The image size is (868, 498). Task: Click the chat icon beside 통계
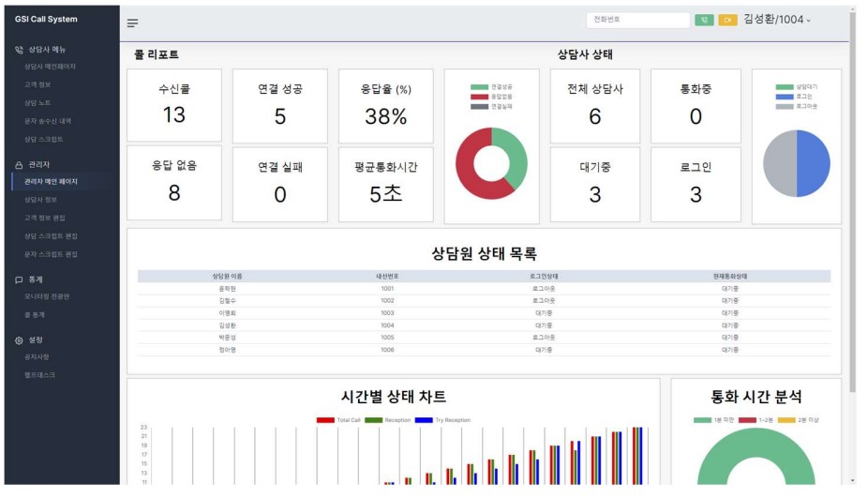[19, 279]
